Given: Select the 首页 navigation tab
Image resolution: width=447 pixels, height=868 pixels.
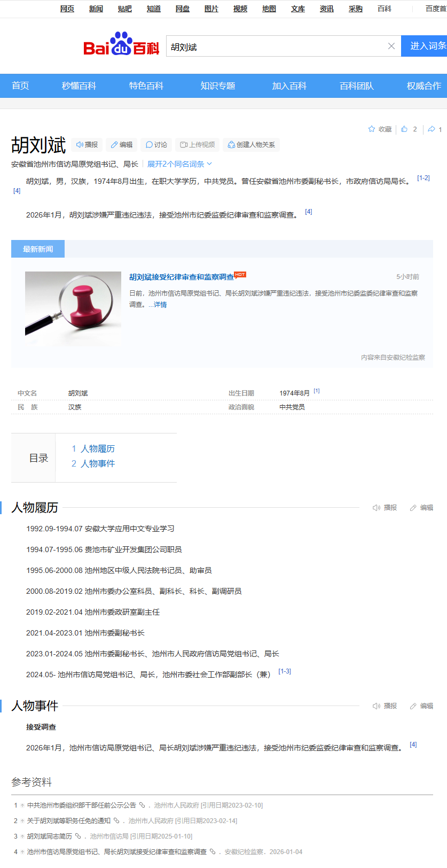Looking at the screenshot, I should (20, 86).
